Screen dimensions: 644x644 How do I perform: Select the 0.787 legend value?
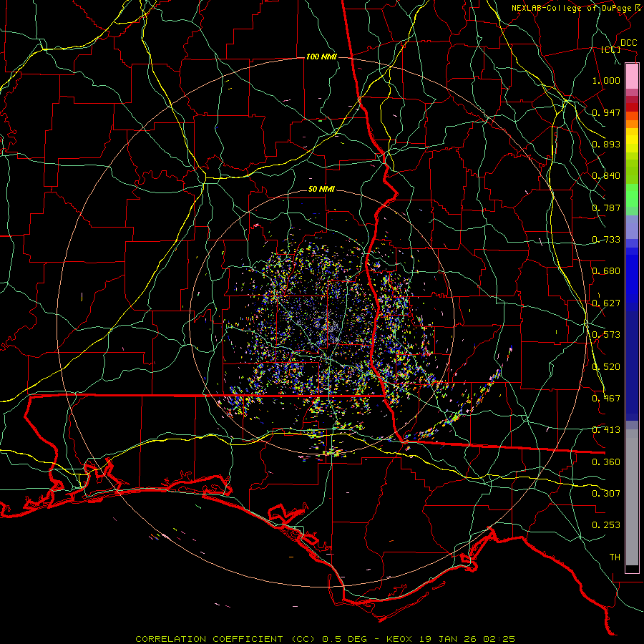click(x=606, y=208)
